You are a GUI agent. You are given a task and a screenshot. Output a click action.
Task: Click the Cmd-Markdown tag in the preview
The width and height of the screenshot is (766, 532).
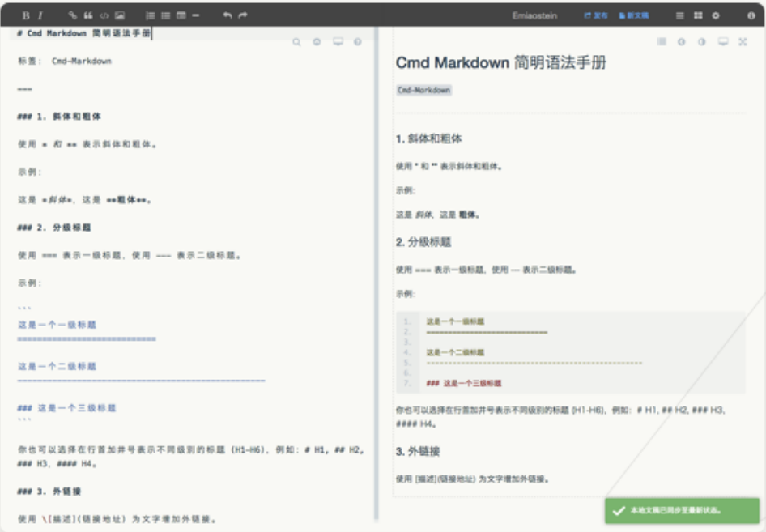[x=424, y=90]
